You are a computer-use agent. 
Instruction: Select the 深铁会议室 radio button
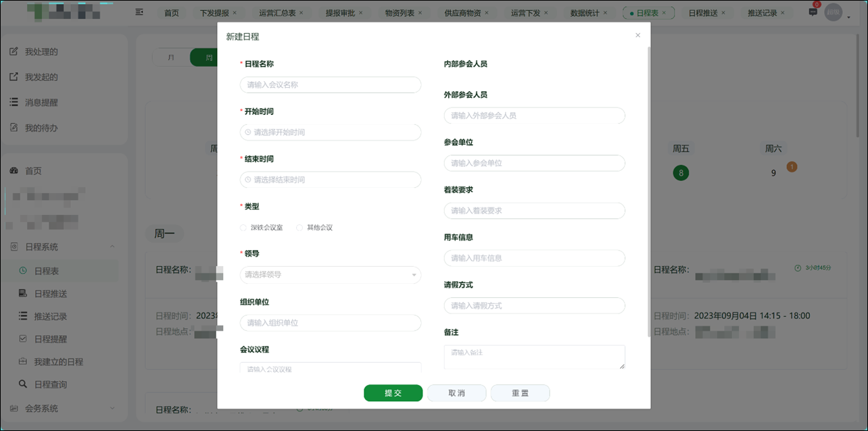click(243, 228)
